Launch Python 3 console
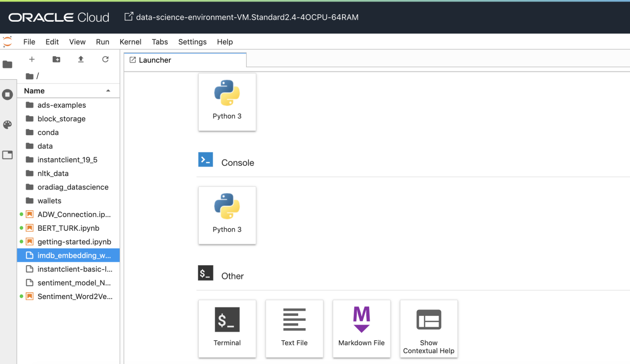Viewport: 630px width, 364px height. 227,215
